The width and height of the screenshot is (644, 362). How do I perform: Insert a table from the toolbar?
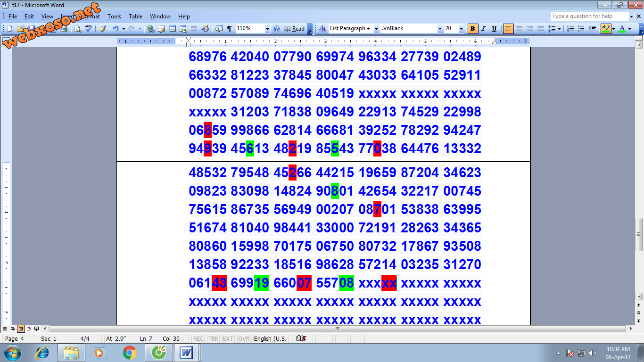tap(173, 29)
